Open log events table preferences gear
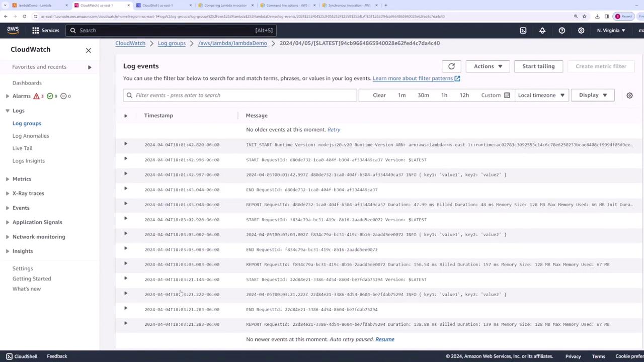The image size is (644, 362). (629, 96)
